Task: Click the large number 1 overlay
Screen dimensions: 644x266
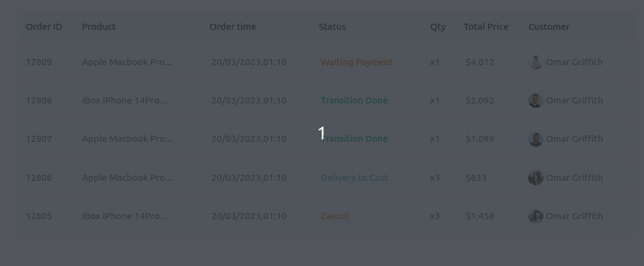Action: [322, 133]
